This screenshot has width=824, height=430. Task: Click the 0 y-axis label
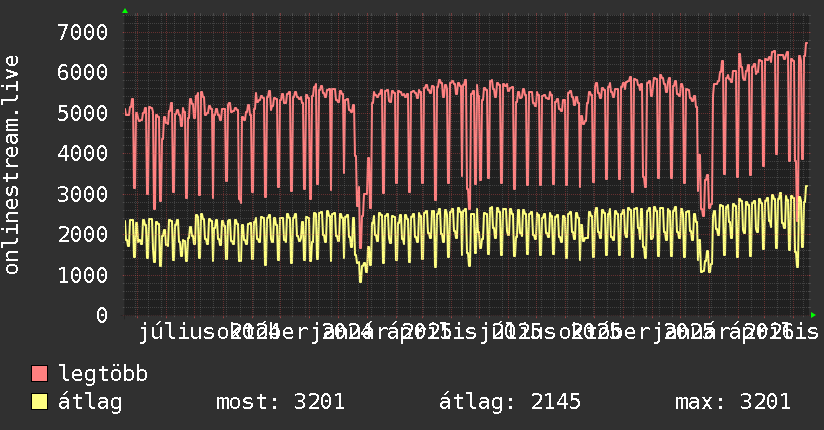point(102,315)
